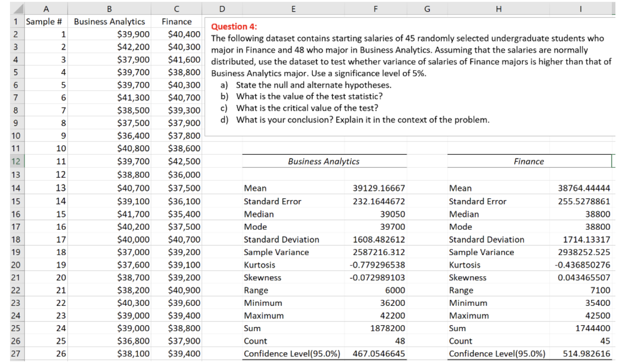Click the 'Business Analytics' title cell above the statistics
Screen dimensions: 630x364
(325, 161)
